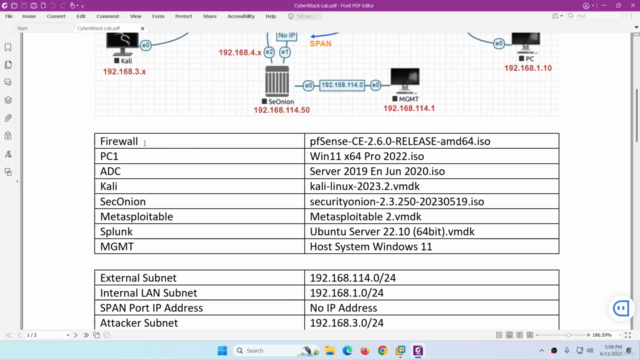Close the CyberAttack-Lab.pdf tab
The image size is (640, 360).
[142, 28]
